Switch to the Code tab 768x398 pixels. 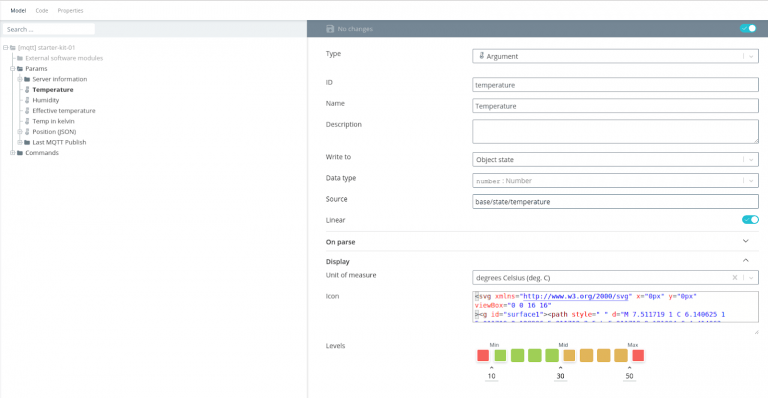pos(42,10)
